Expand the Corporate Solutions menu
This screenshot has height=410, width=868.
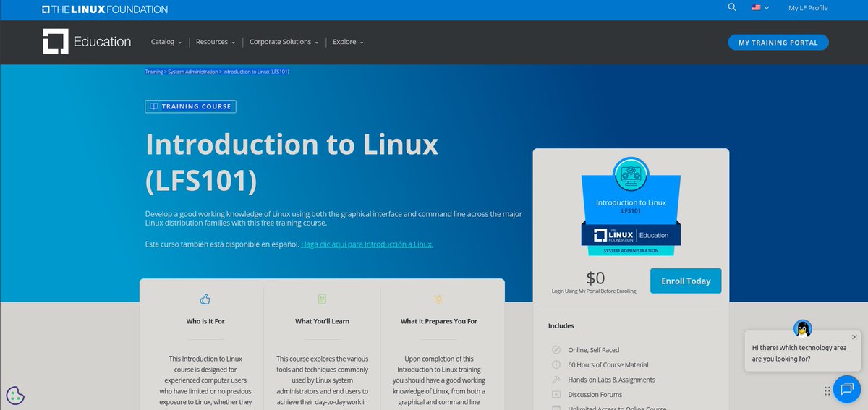[284, 42]
